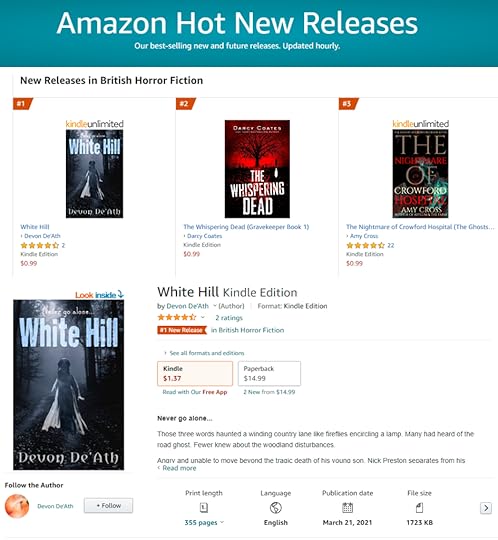Image resolution: width=498 pixels, height=540 pixels.
Task: Expand the star ratings dropdown chevron
Action: coord(203,317)
